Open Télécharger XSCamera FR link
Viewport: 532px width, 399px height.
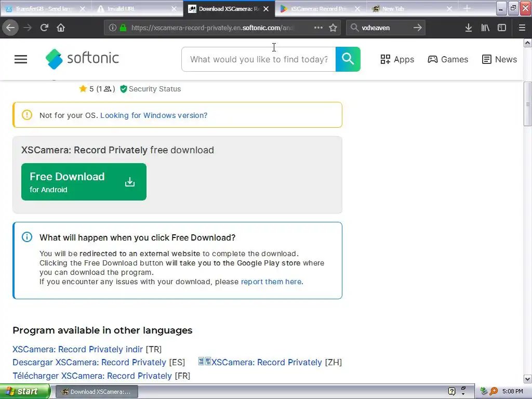click(x=92, y=376)
